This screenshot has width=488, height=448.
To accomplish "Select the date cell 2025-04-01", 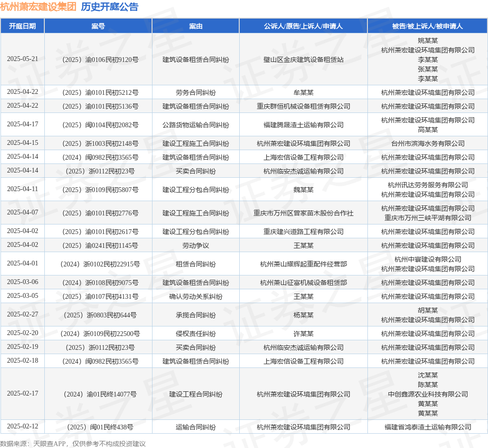I will (x=22, y=264).
